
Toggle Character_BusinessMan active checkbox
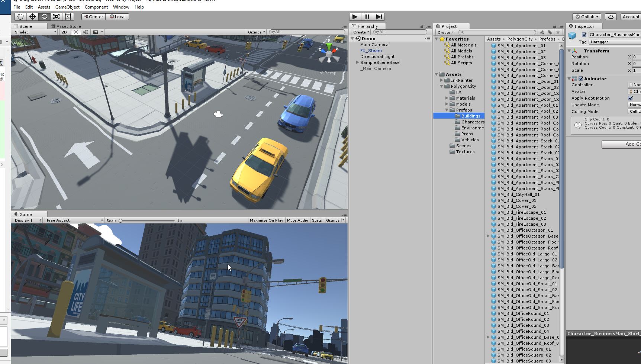584,35
